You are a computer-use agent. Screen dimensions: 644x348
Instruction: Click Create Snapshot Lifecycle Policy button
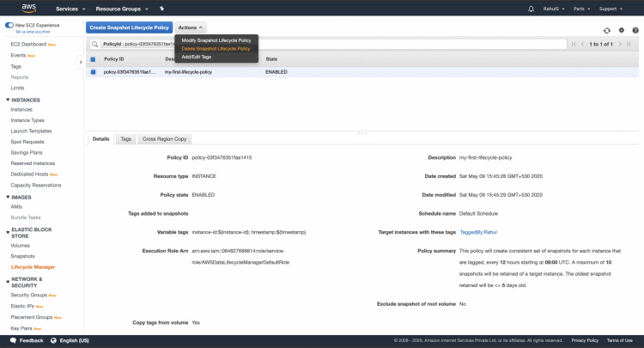point(129,28)
